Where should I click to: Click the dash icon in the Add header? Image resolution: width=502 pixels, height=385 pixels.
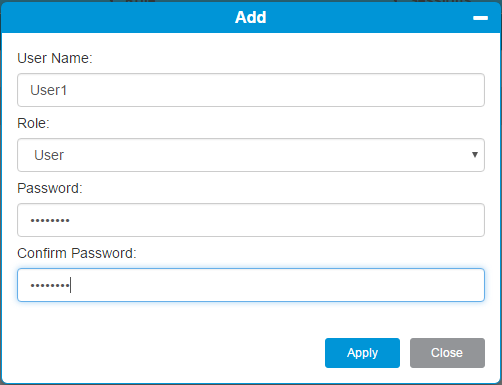(x=480, y=18)
